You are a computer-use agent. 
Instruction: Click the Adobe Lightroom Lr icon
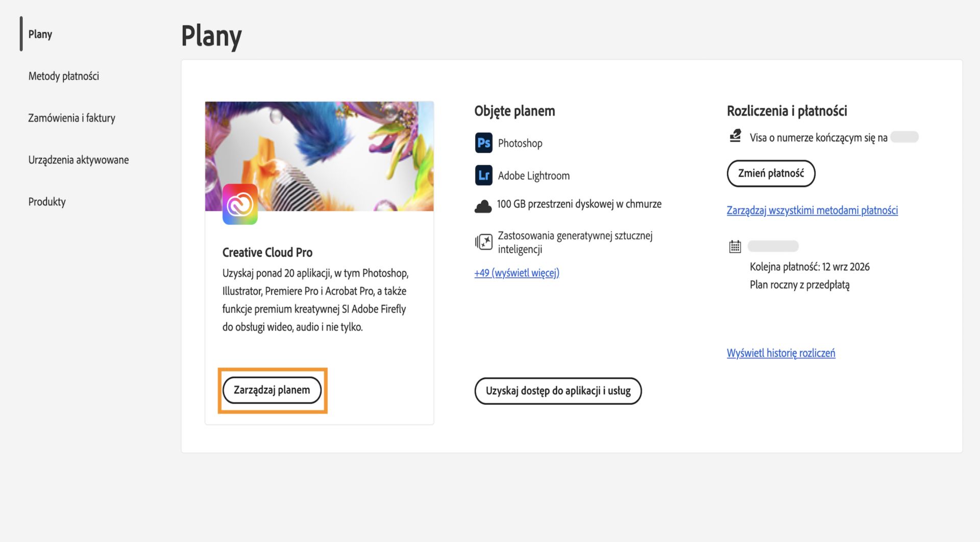click(483, 175)
